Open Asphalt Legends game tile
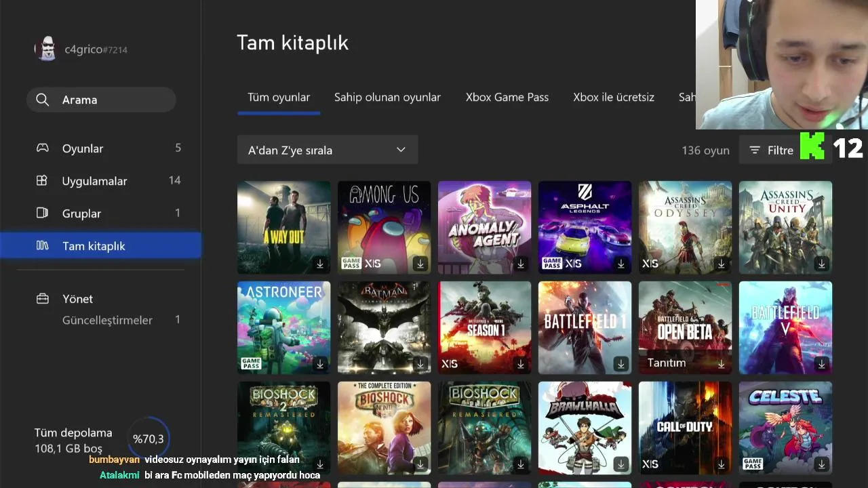This screenshot has height=488, width=868. tap(585, 227)
